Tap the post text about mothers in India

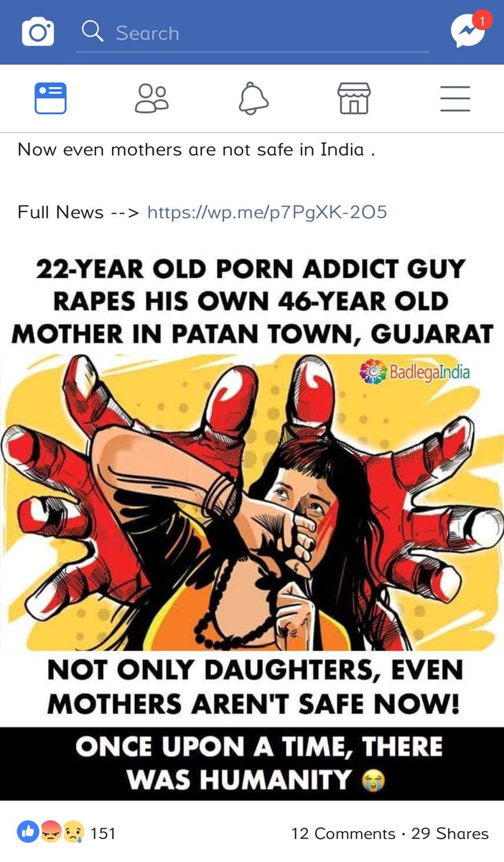(196, 150)
